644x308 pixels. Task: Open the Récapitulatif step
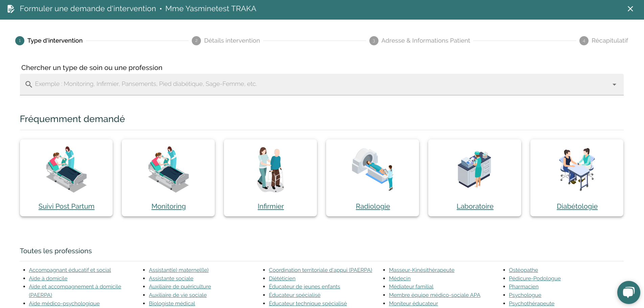[x=609, y=41]
